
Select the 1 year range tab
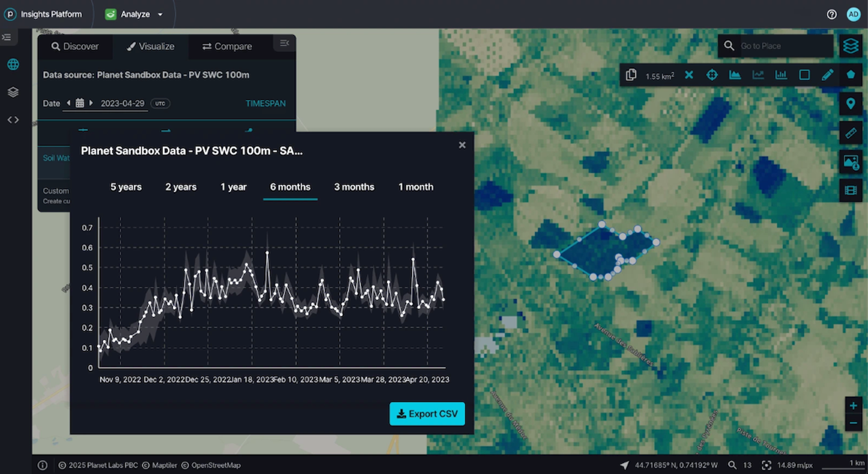234,187
